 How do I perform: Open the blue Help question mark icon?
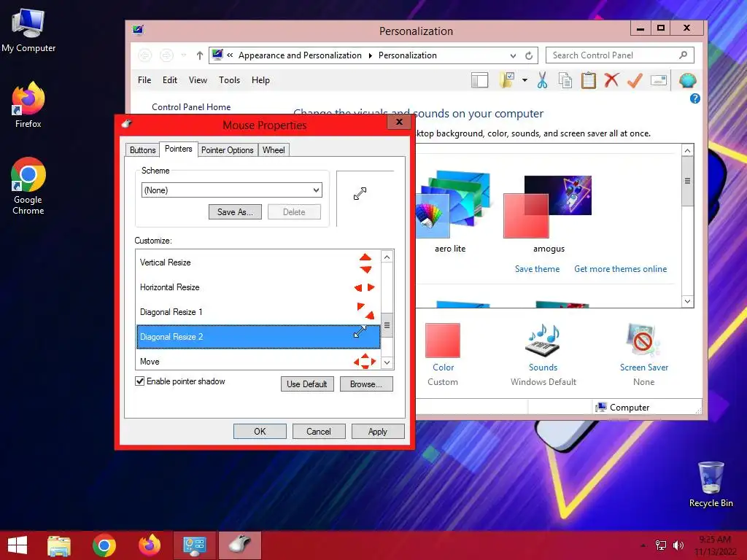(694, 98)
